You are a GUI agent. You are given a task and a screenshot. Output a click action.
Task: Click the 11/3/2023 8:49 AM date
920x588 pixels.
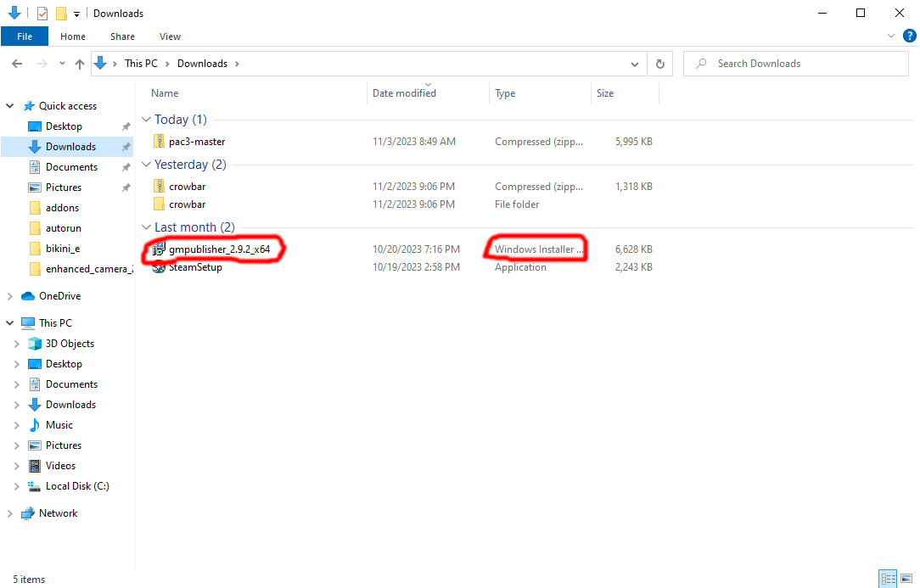[x=414, y=142]
